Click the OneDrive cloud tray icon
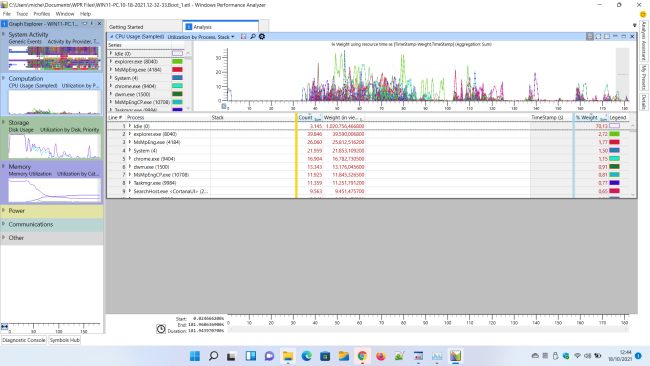Viewport: 650px width, 366px height. 535,356
